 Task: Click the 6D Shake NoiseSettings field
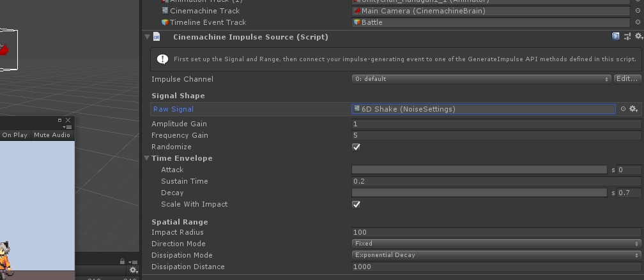click(484, 108)
